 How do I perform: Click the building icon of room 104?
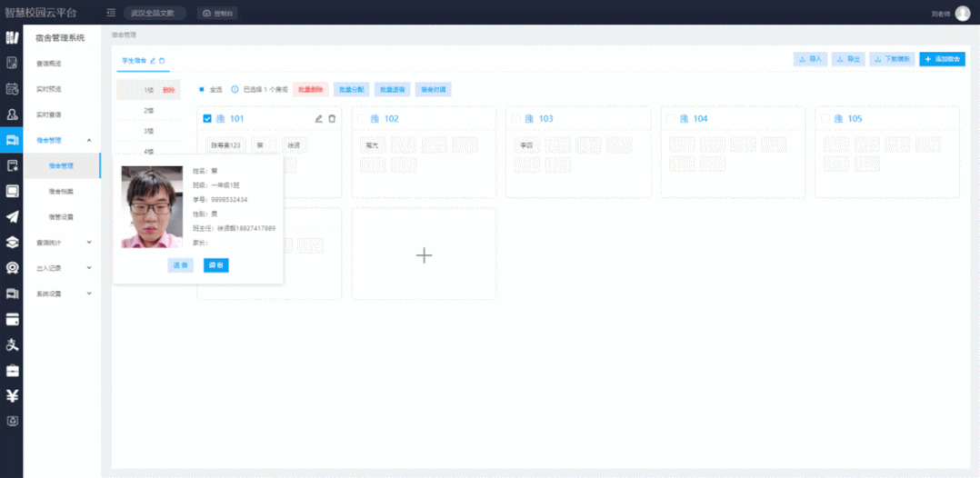click(x=684, y=119)
